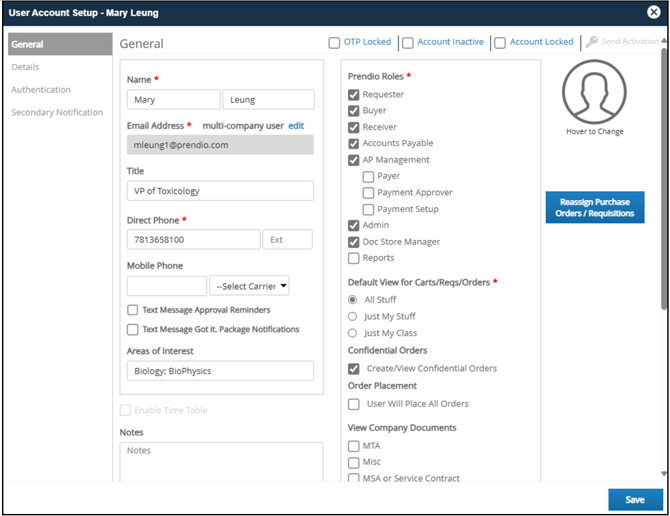This screenshot has height=516, width=670.
Task: Open the Authentication tab
Action: (41, 90)
